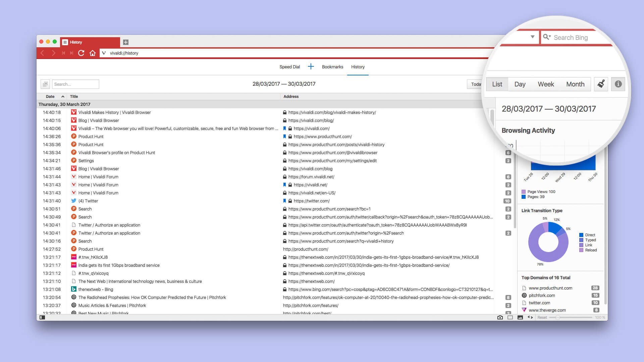This screenshot has height=362, width=644.
Task: Click the info icon in history panel
Action: point(619,84)
